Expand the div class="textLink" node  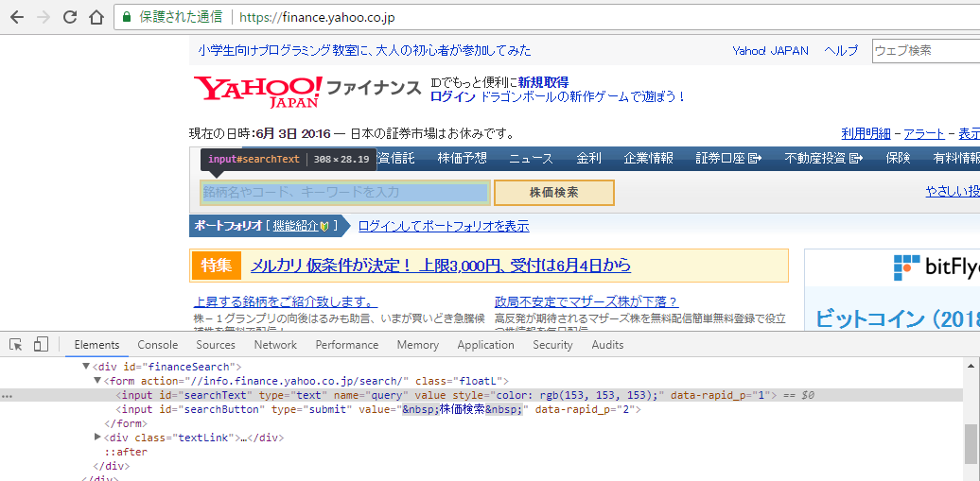pyautogui.click(x=97, y=438)
